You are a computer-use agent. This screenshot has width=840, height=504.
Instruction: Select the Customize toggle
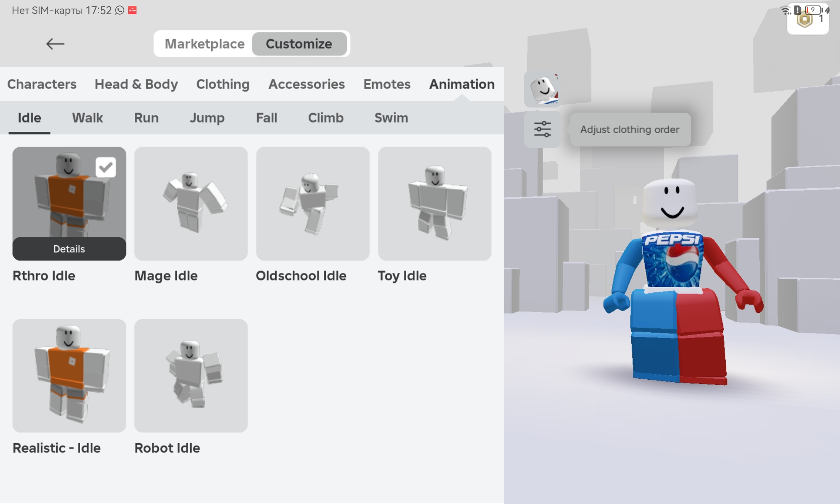(x=299, y=44)
